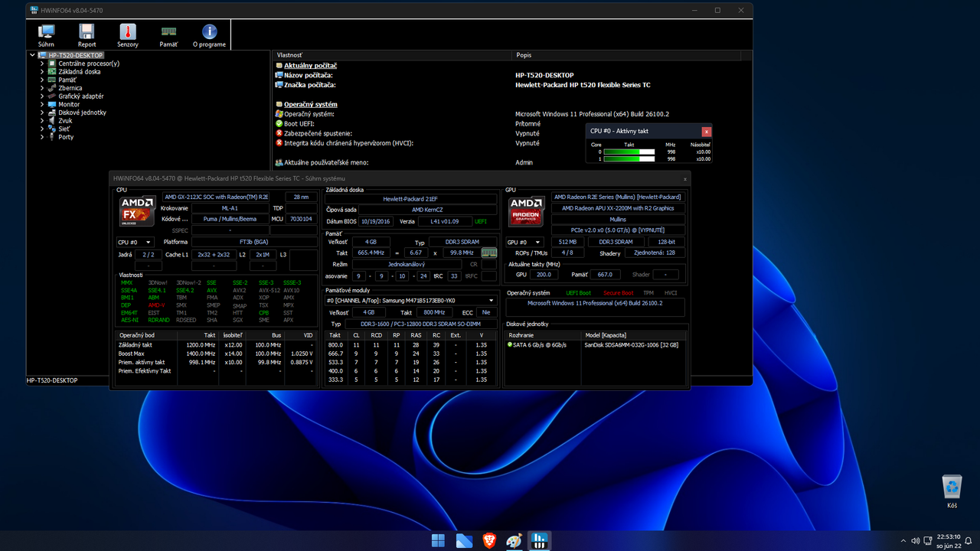Select the Grafický adaptér tree item
This screenshot has width=980, height=551.
[81, 96]
